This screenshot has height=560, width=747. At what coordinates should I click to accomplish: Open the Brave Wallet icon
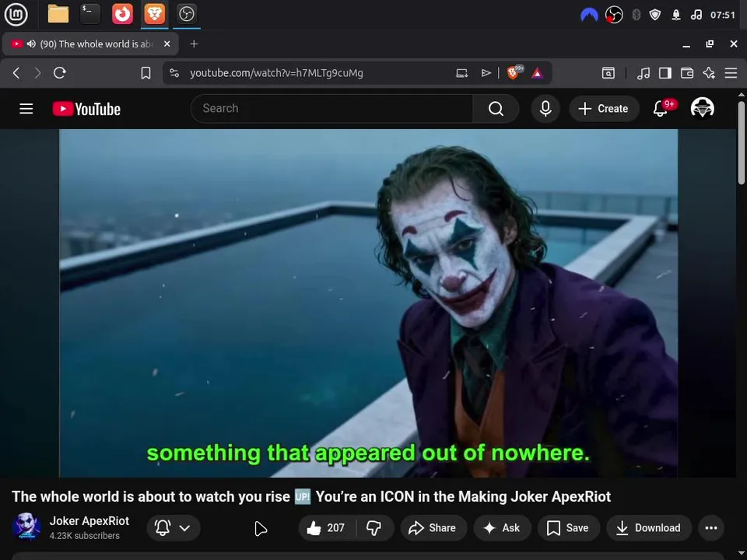pos(687,73)
